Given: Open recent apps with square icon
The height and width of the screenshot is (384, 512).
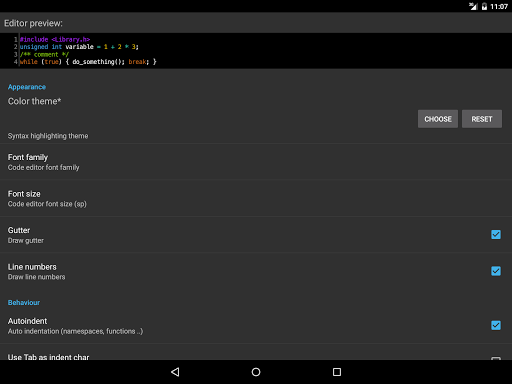Looking at the screenshot, I should (x=337, y=372).
